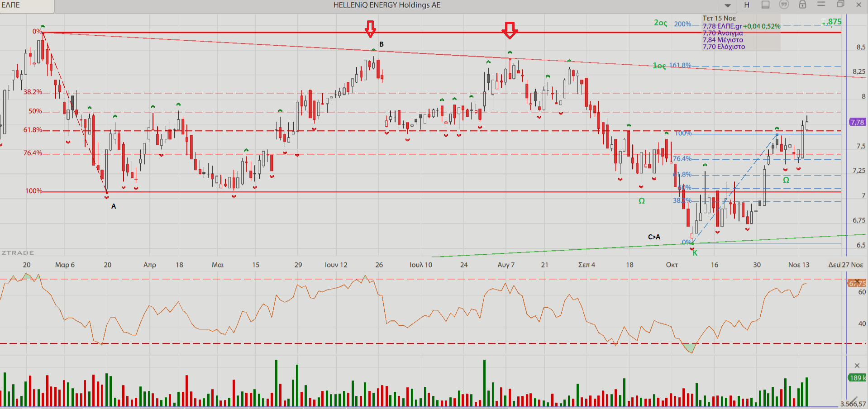Open the symbol dropdown arrow in title bar
Screen dimensions: 868x409
click(x=728, y=5)
